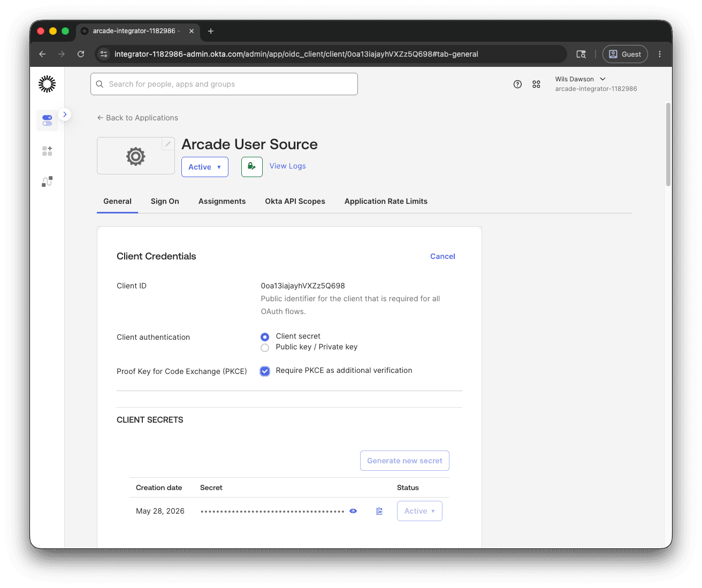This screenshot has width=702, height=588.
Task: Close the arcade-integrator browser tab
Action: click(x=192, y=31)
